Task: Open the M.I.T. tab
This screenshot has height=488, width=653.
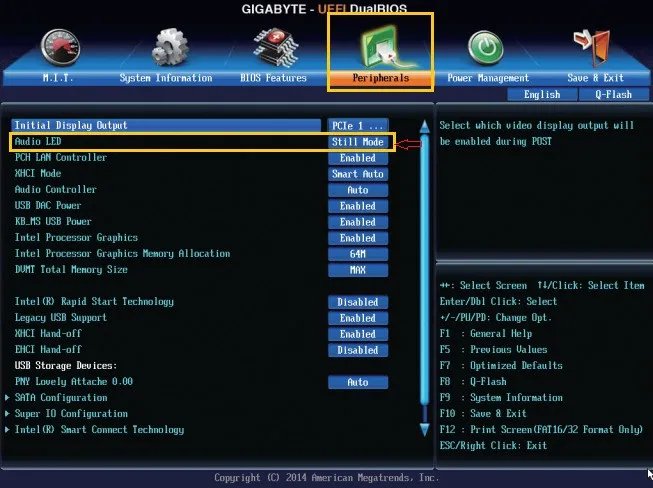Action: pos(58,78)
